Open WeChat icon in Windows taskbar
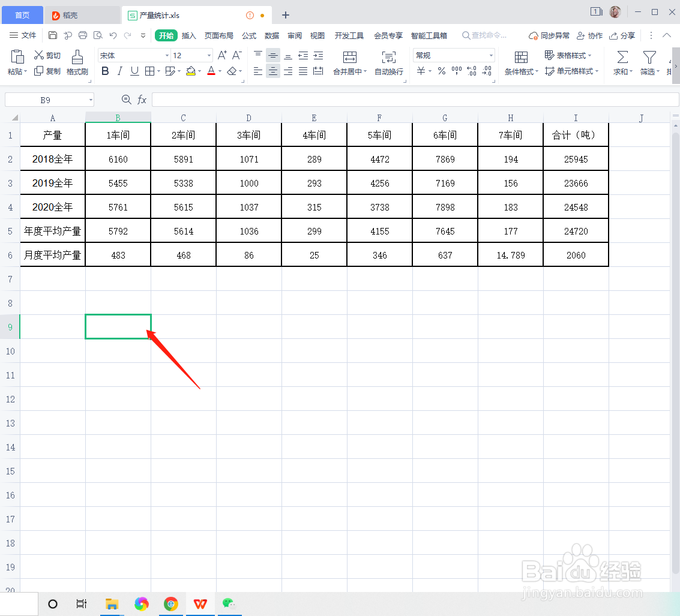The width and height of the screenshot is (680, 616). point(229,603)
